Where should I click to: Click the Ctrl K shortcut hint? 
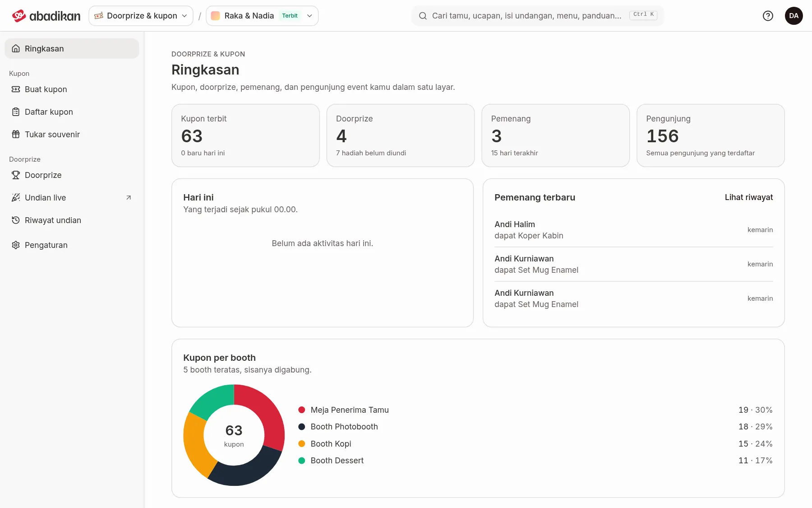coord(643,14)
